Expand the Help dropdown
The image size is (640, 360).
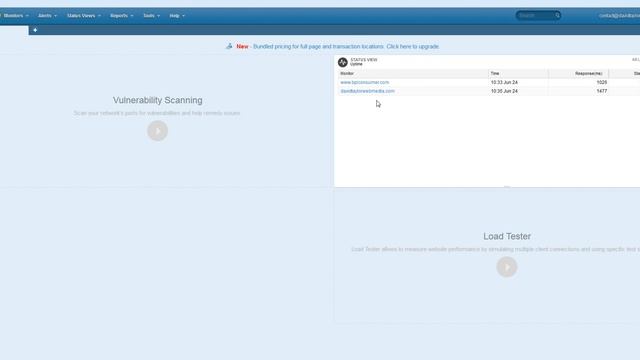[x=177, y=16]
